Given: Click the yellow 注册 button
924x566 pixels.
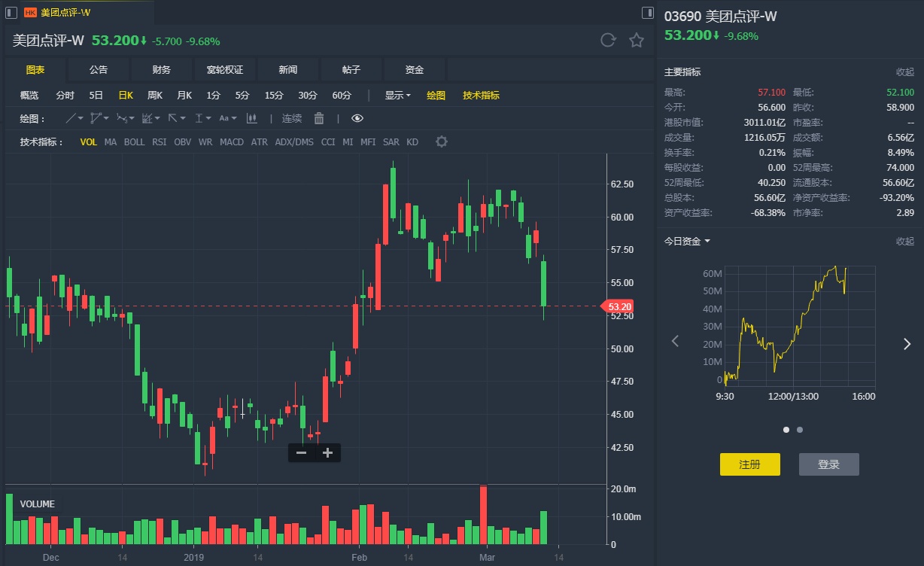Looking at the screenshot, I should pyautogui.click(x=749, y=464).
